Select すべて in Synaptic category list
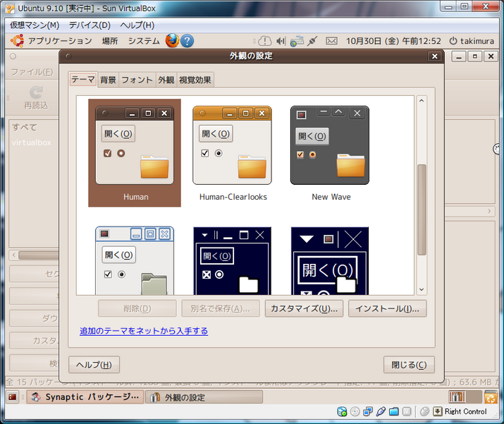The height and width of the screenshot is (424, 504). [25, 128]
